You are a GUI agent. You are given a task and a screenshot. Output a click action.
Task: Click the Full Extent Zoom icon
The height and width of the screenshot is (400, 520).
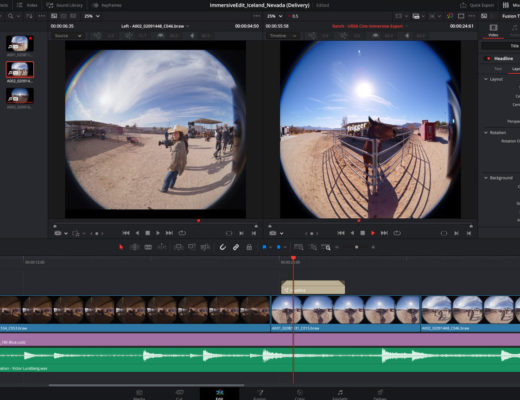(299, 247)
